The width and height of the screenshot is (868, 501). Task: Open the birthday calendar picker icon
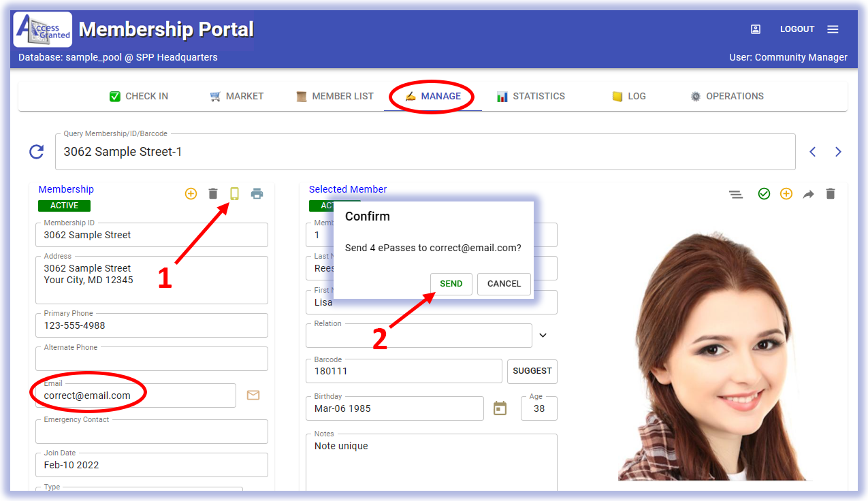(x=500, y=408)
